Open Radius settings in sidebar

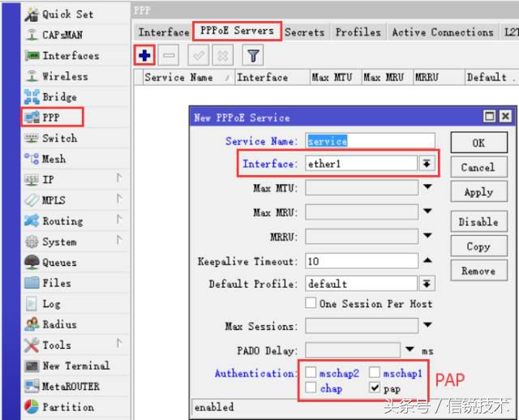click(x=62, y=324)
